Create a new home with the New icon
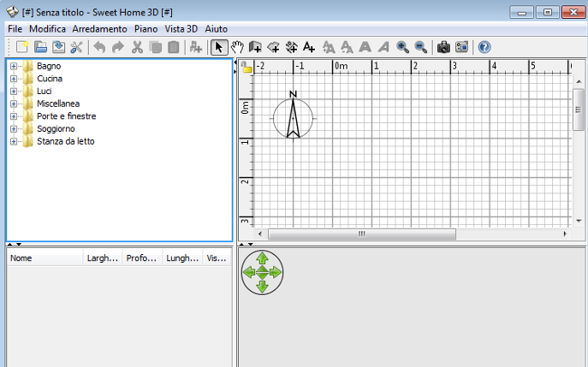This screenshot has height=367, width=588. 22,47
